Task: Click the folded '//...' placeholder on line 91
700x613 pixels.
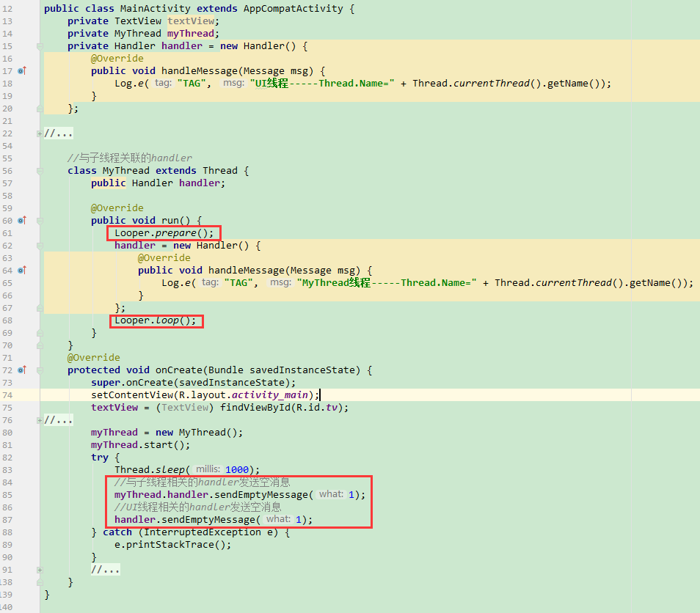Action: click(106, 570)
